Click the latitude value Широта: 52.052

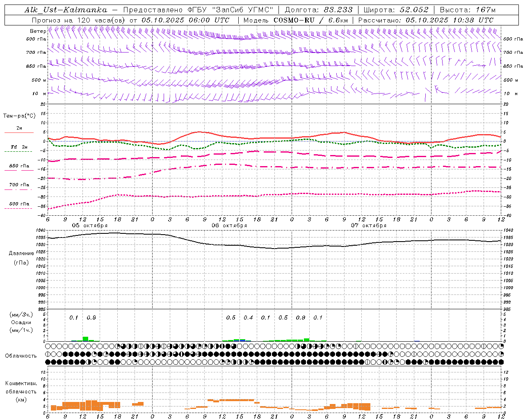(396, 10)
